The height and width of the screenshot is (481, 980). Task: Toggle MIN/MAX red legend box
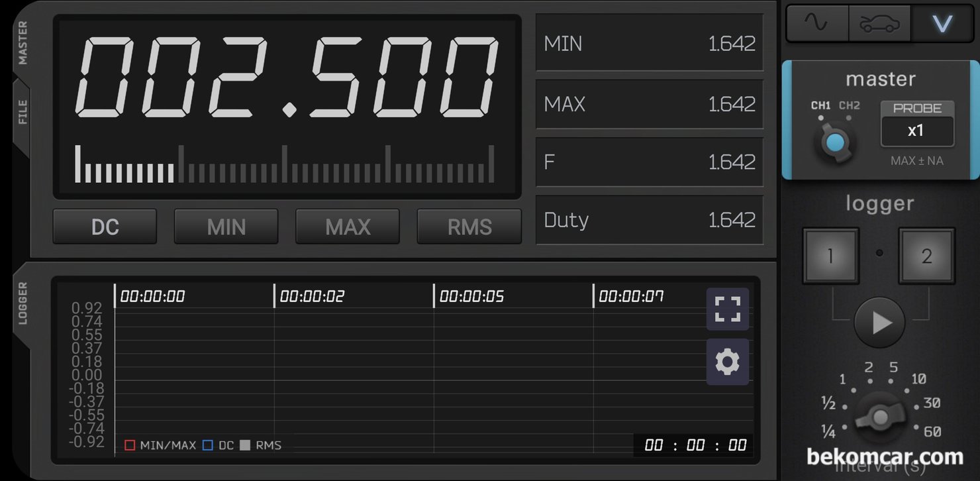(130, 445)
